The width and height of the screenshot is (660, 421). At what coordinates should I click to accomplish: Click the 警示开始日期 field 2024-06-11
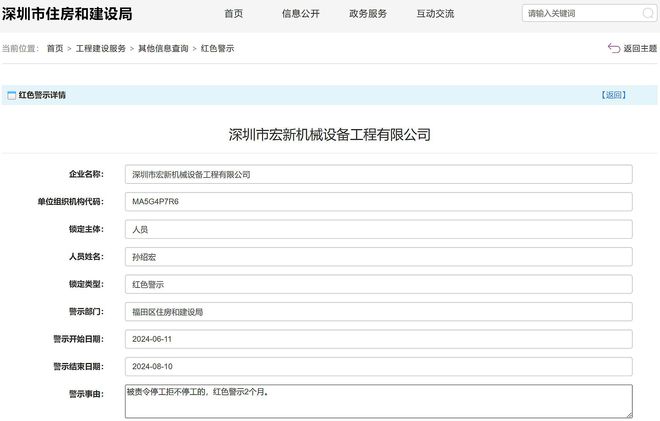tap(378, 339)
